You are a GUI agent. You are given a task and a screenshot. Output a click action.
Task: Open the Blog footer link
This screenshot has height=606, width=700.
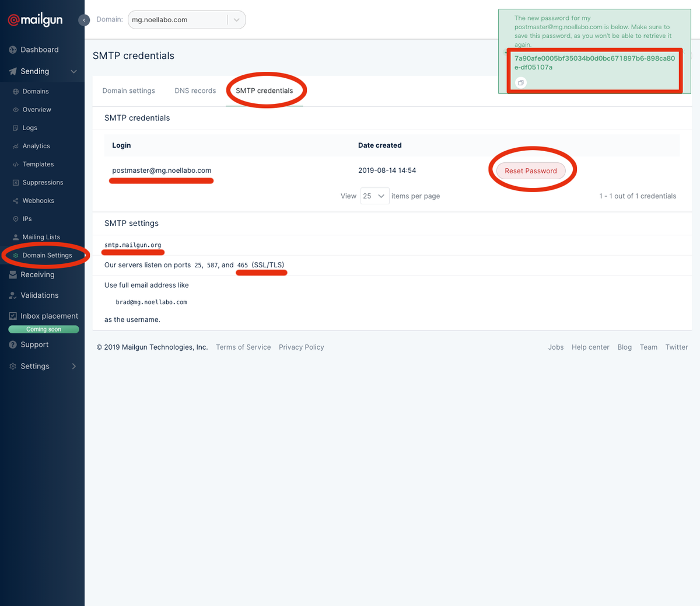click(625, 347)
